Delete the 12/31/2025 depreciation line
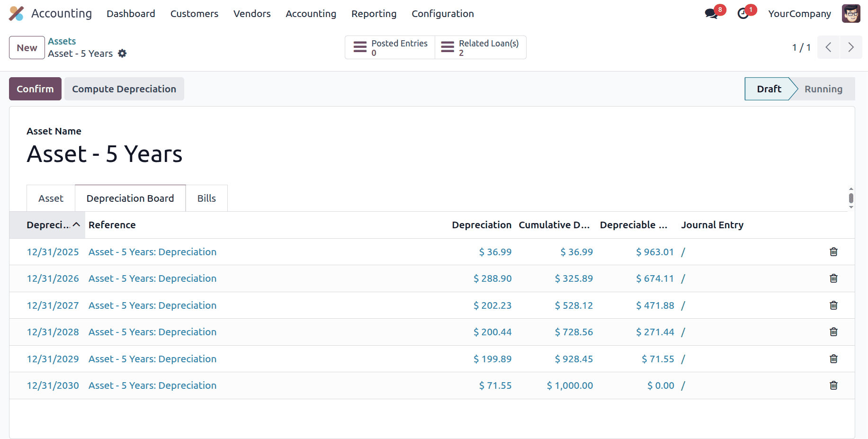This screenshot has width=868, height=439. [833, 252]
